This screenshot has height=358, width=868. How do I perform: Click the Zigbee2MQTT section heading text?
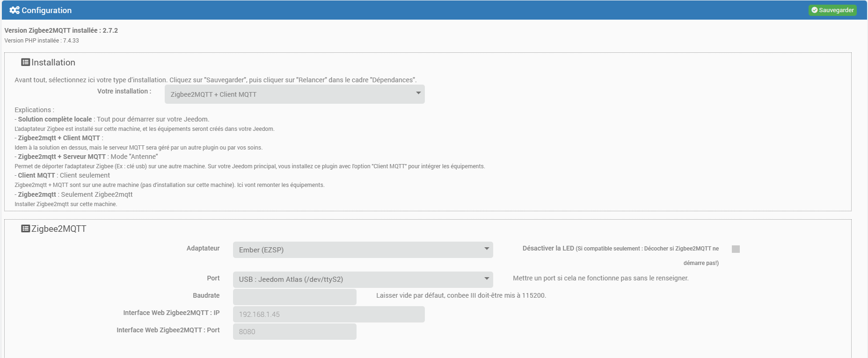tap(59, 229)
